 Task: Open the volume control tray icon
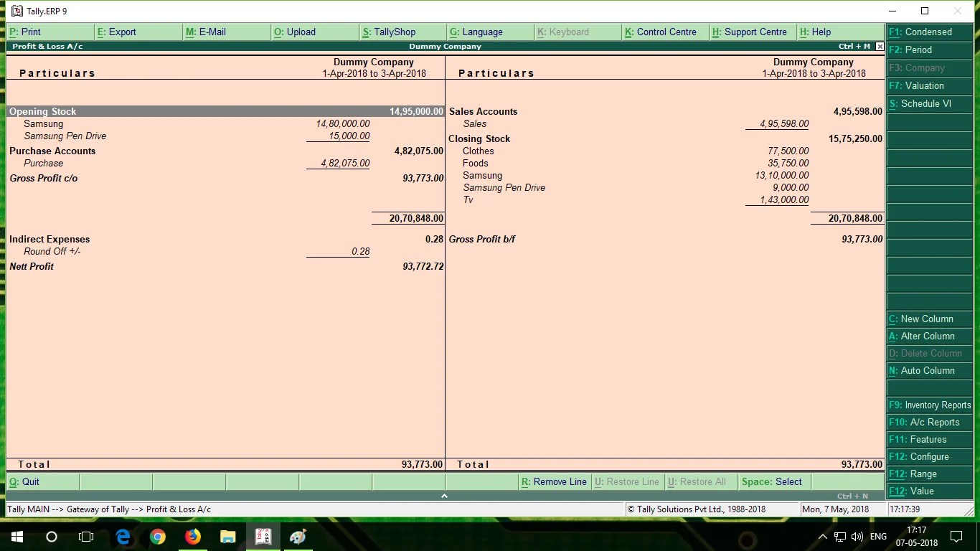[857, 537]
